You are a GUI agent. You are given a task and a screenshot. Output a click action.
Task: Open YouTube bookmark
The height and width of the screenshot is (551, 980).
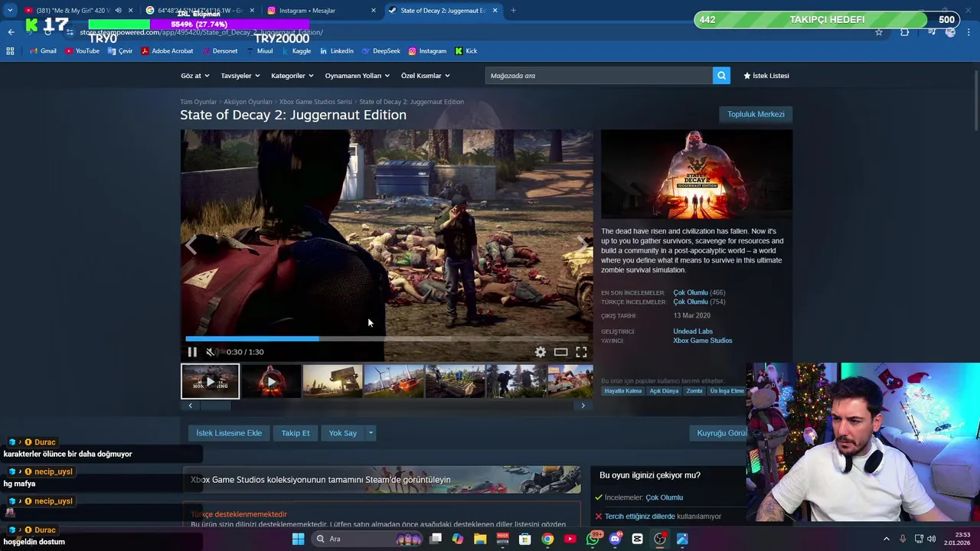[x=82, y=51]
